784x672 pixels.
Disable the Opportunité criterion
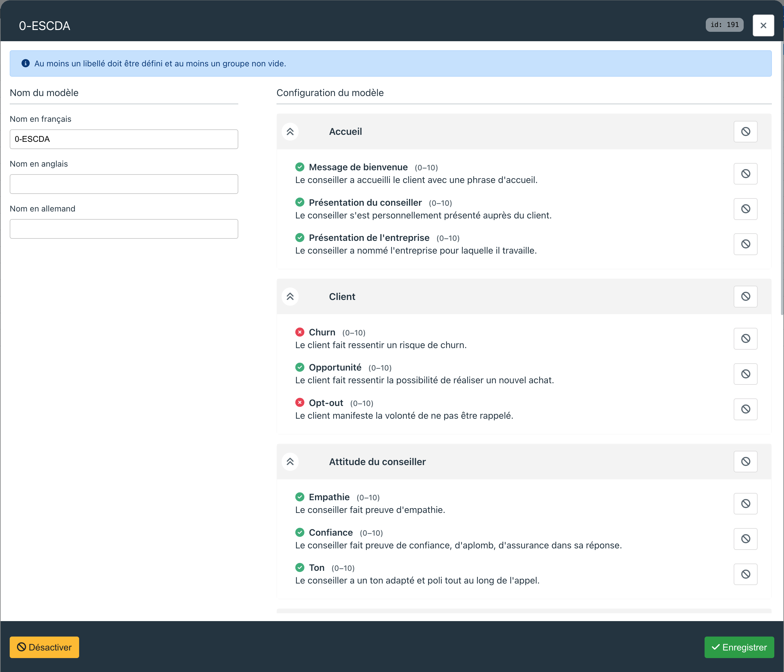pyautogui.click(x=745, y=374)
